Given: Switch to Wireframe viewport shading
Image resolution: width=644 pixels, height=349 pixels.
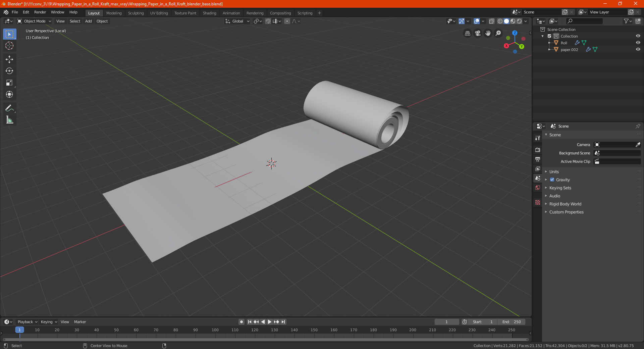Looking at the screenshot, I should click(x=500, y=21).
